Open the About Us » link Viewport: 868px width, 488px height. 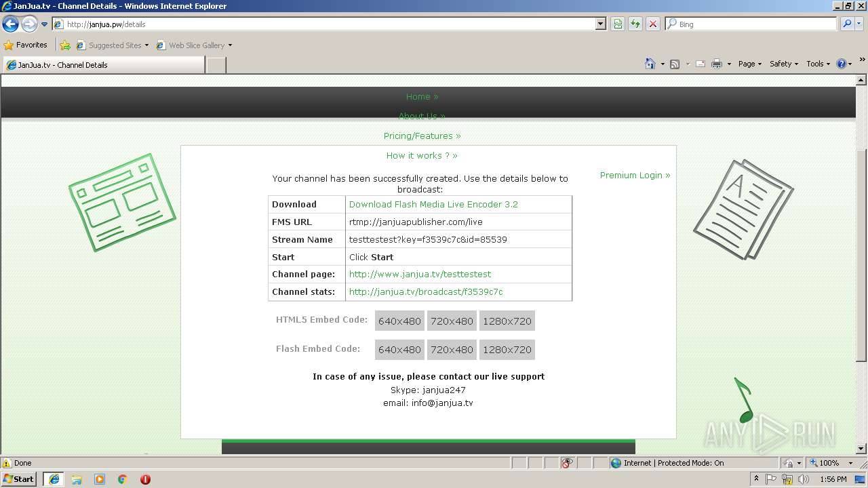(x=422, y=116)
